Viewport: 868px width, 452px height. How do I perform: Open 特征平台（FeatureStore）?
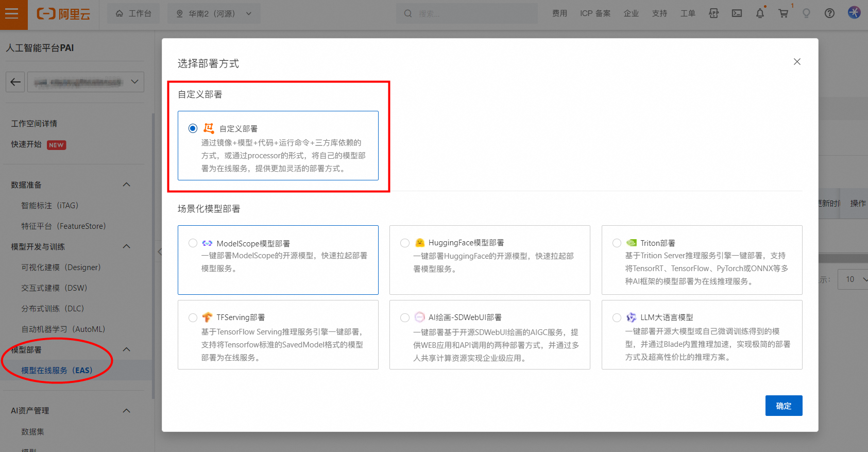coord(63,226)
